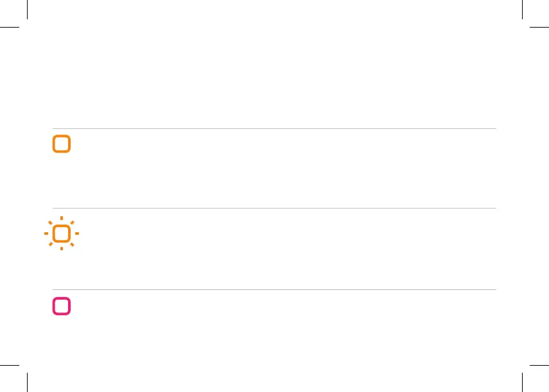Click the top-right horizontal crop mark

539,27
